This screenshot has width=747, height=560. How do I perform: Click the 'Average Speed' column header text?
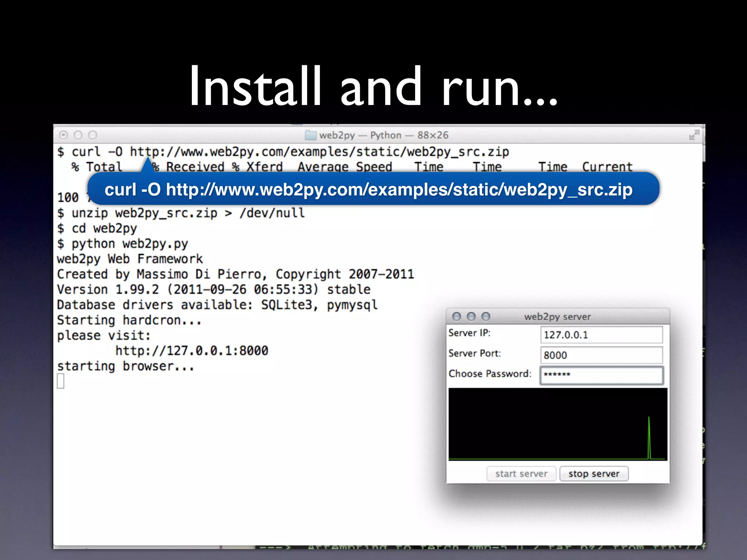click(x=345, y=167)
